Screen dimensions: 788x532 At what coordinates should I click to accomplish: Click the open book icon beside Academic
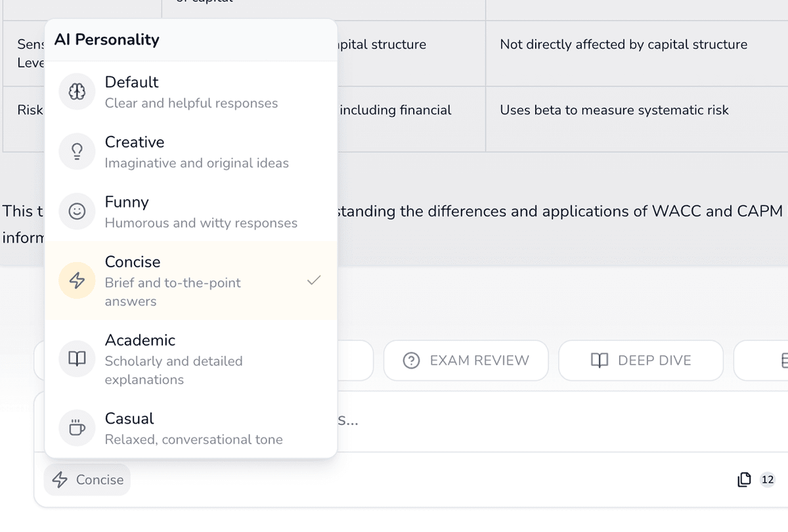point(77,359)
